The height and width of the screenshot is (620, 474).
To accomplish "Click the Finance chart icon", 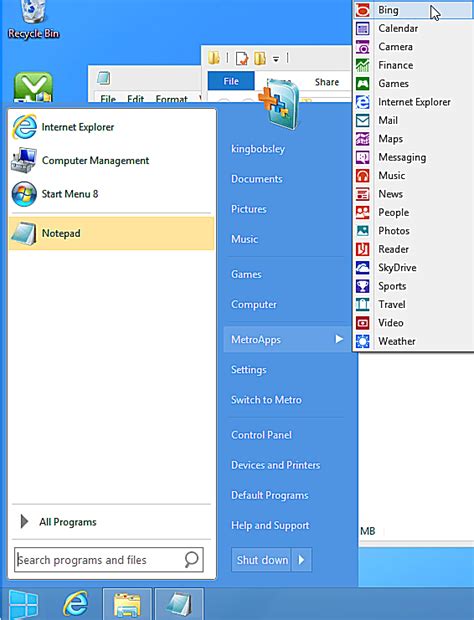I will (363, 65).
